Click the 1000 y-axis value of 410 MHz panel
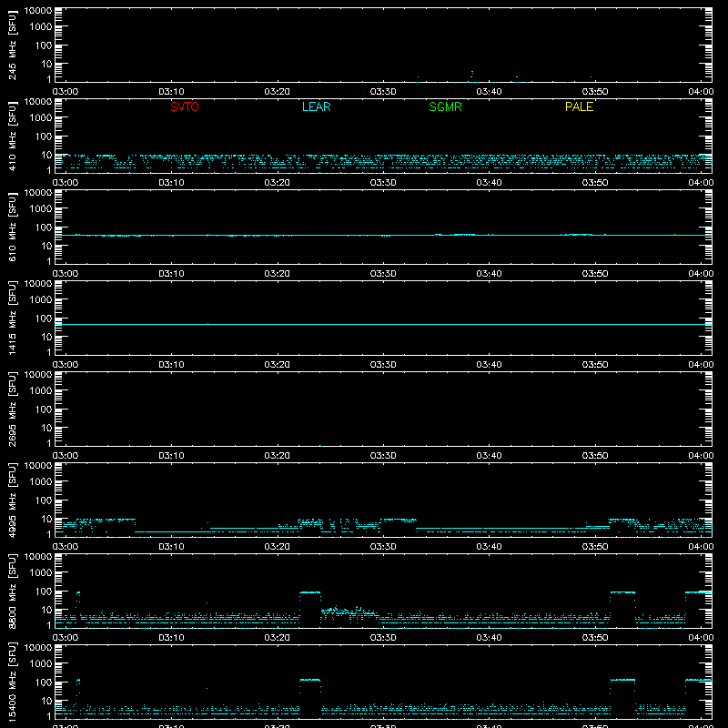The image size is (728, 728). pos(41,118)
